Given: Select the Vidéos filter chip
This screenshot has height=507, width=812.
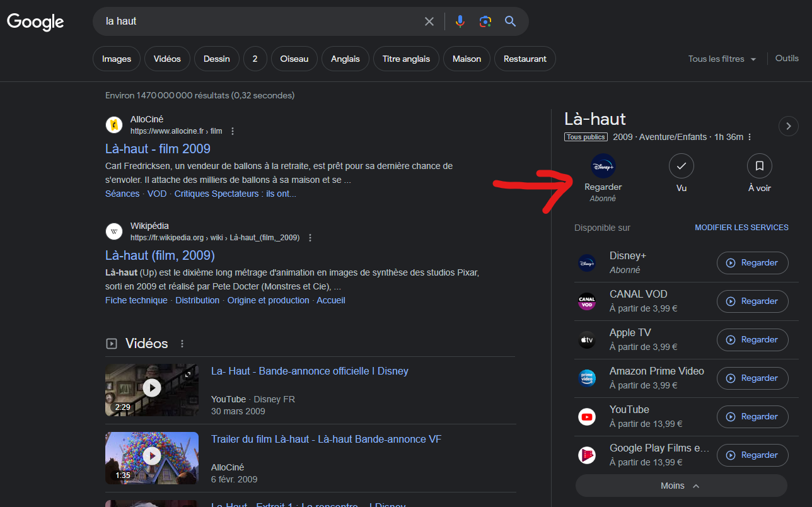Looking at the screenshot, I should pyautogui.click(x=167, y=59).
